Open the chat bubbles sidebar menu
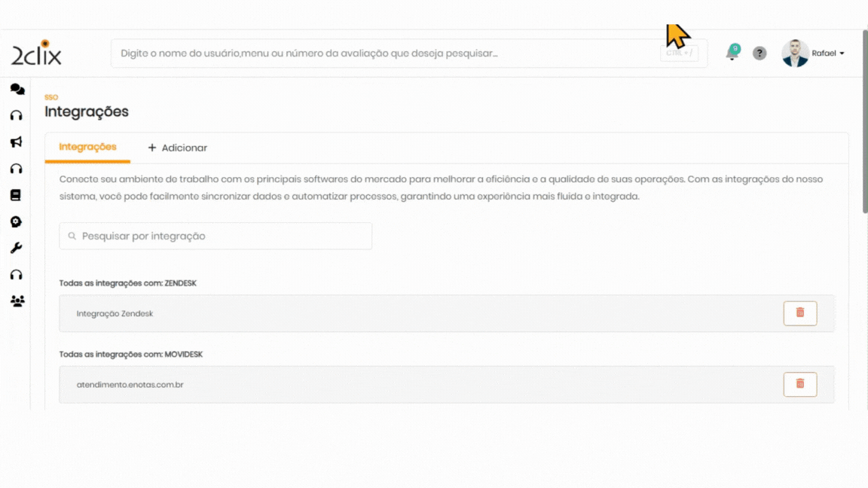The height and width of the screenshot is (488, 868). tap(17, 89)
